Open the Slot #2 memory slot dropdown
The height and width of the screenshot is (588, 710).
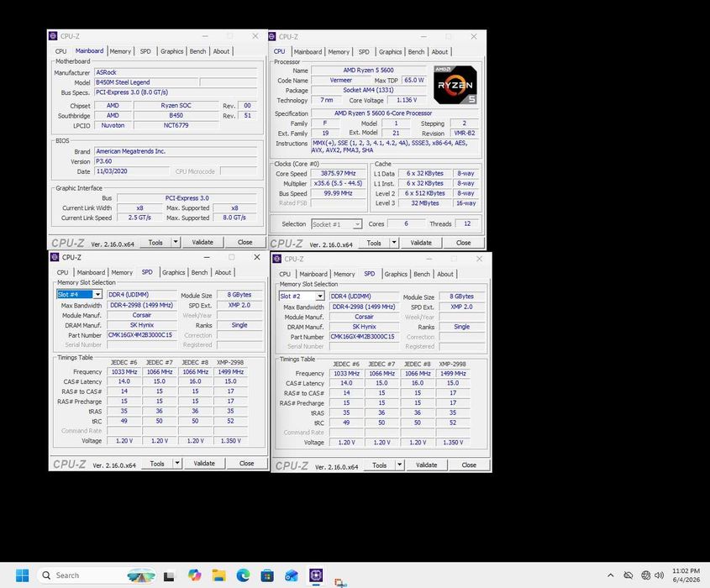pyautogui.click(x=319, y=296)
